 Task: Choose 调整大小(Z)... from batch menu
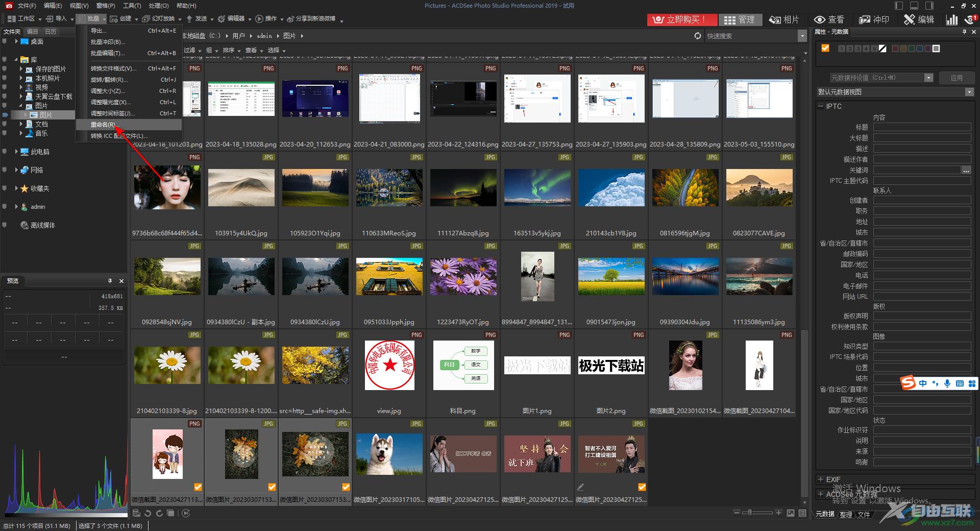click(129, 91)
